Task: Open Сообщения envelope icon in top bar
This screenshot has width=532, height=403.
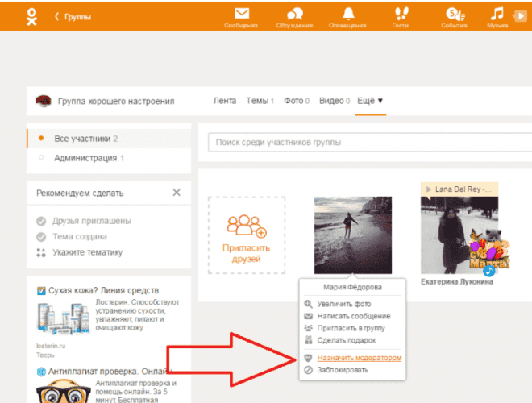Action: 241,14
